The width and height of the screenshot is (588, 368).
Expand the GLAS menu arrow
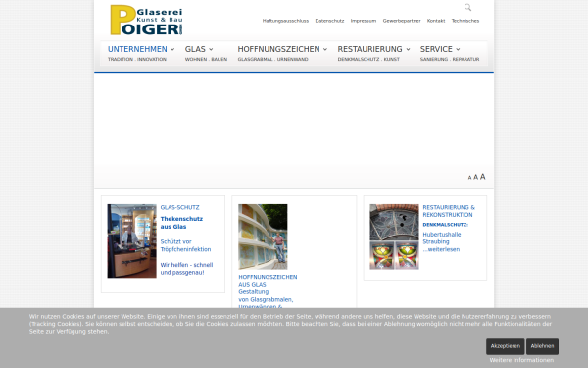211,50
